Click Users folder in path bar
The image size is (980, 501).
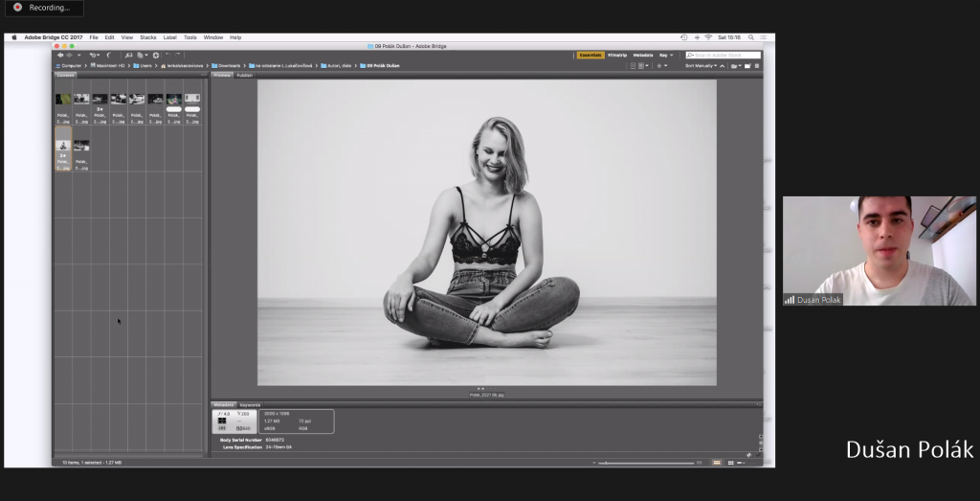click(143, 66)
